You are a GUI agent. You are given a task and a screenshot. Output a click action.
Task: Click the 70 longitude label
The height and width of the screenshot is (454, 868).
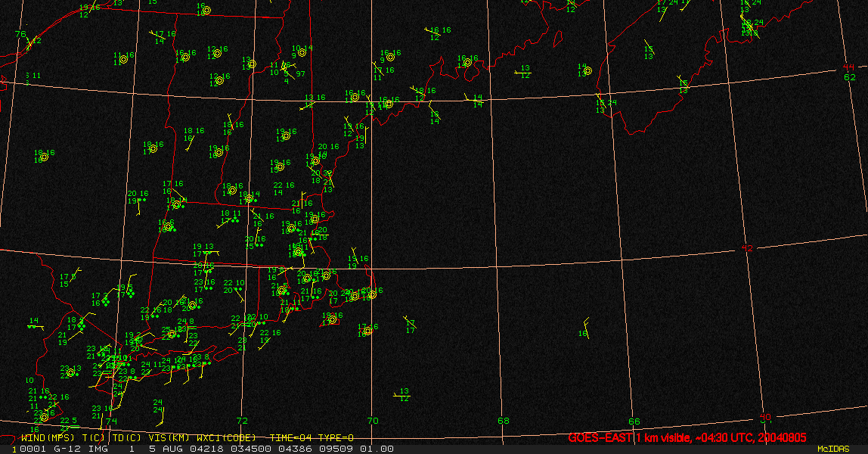[x=373, y=421]
